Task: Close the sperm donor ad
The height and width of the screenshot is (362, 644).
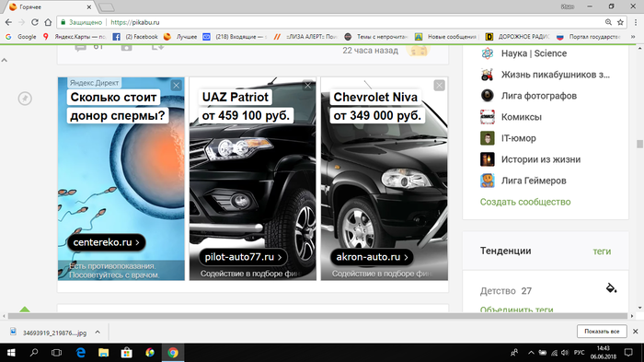Action: click(177, 85)
